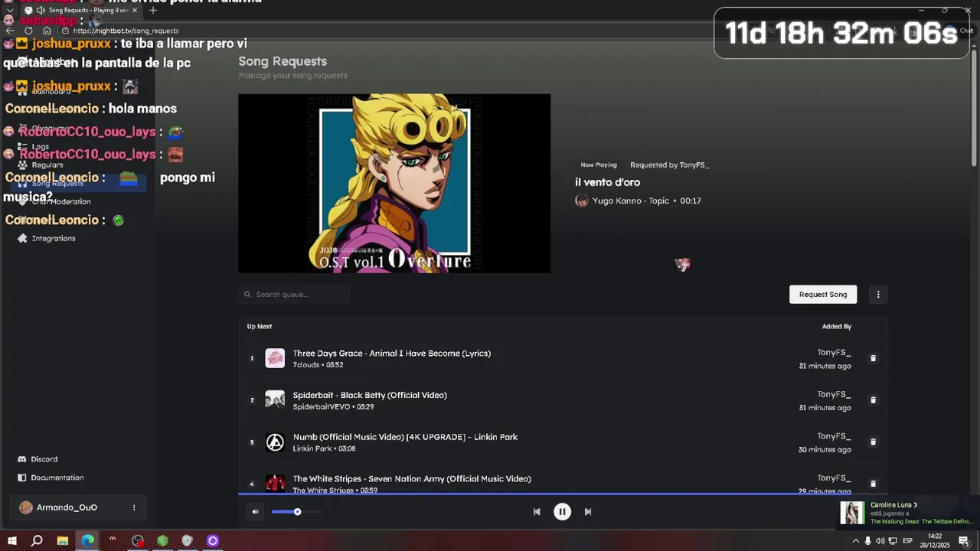Click the page vertical scrollbar
The width and height of the screenshot is (980, 551).
click(975, 107)
